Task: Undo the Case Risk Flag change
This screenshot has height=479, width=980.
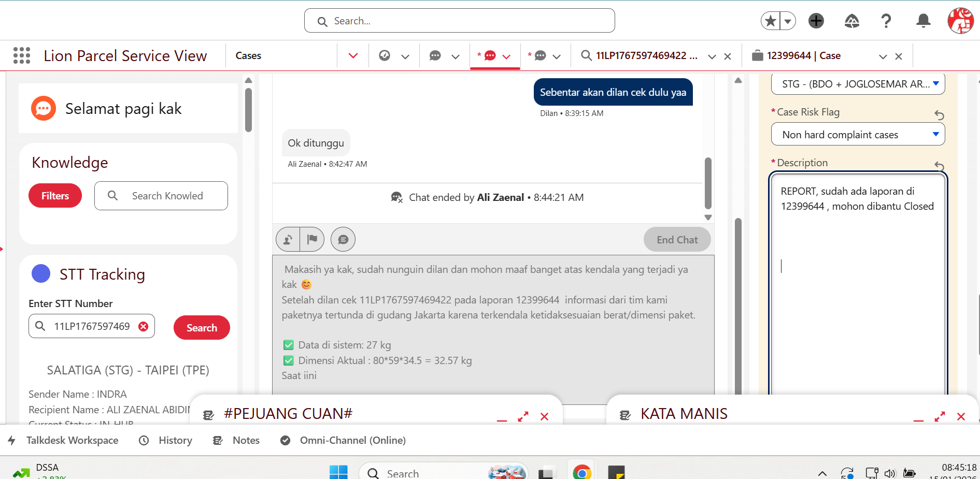Action: click(x=939, y=115)
